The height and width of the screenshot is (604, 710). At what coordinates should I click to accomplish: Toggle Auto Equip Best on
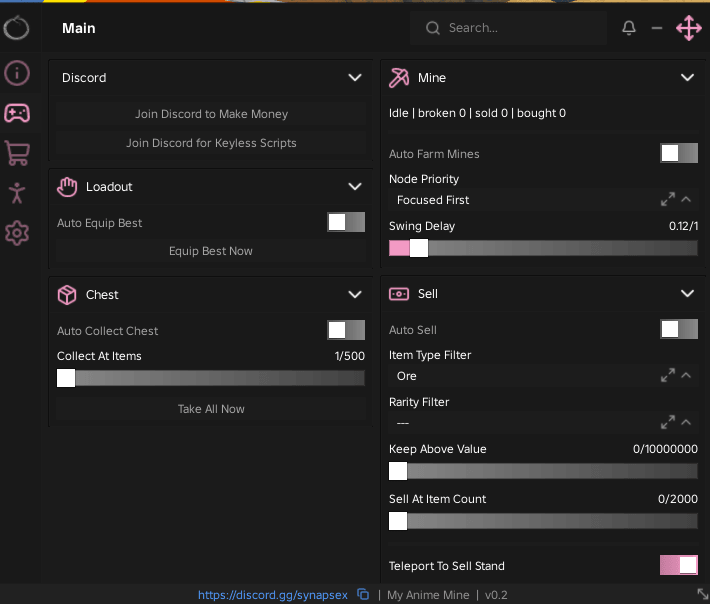pyautogui.click(x=346, y=222)
